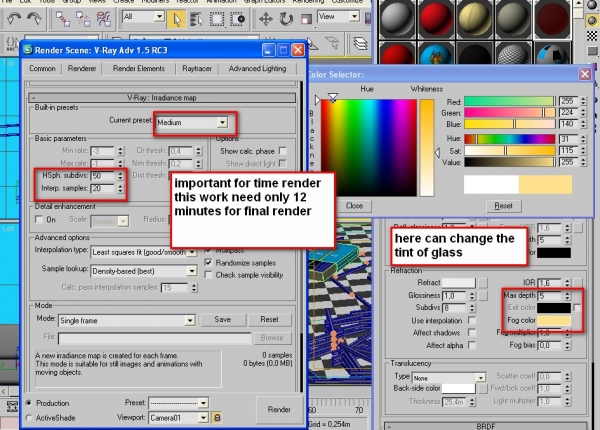Toggle the Window/Crossing selection icon

(x=238, y=19)
